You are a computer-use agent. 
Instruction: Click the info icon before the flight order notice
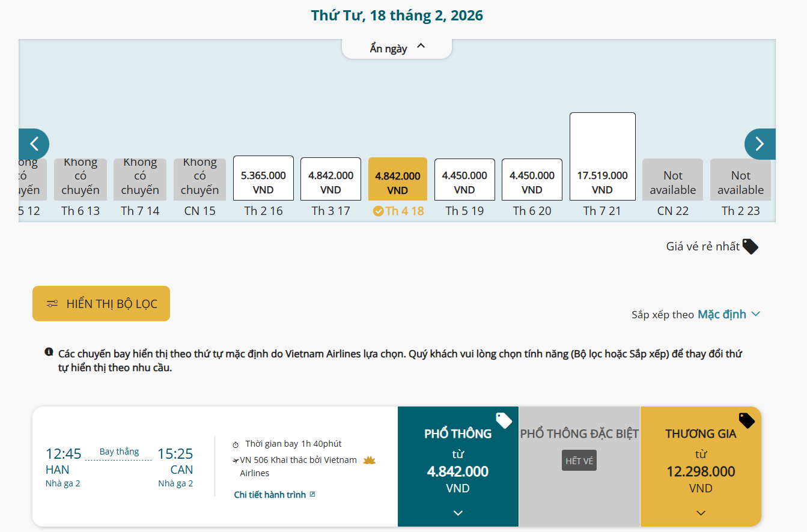pos(49,352)
